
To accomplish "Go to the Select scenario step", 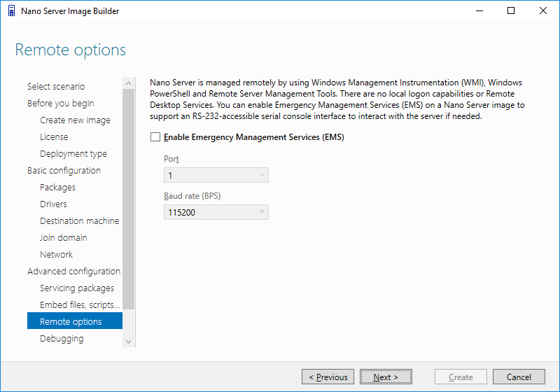I will pyautogui.click(x=56, y=87).
